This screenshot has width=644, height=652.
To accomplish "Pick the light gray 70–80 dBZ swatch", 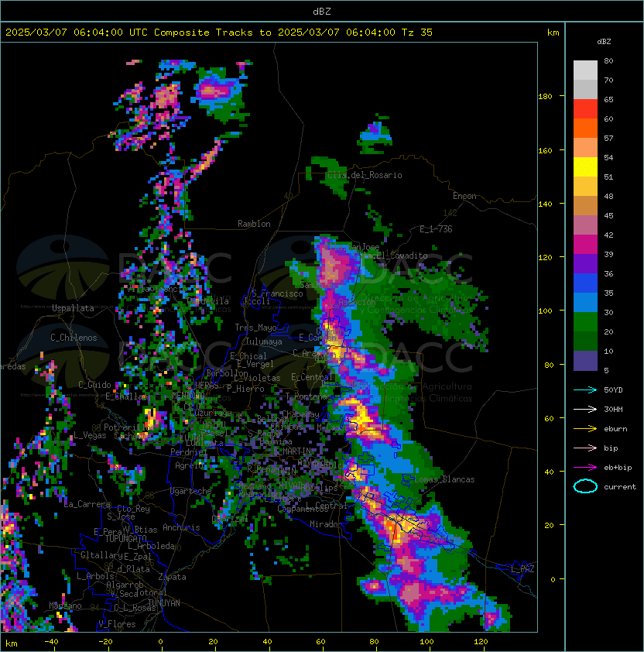I will 585,70.
